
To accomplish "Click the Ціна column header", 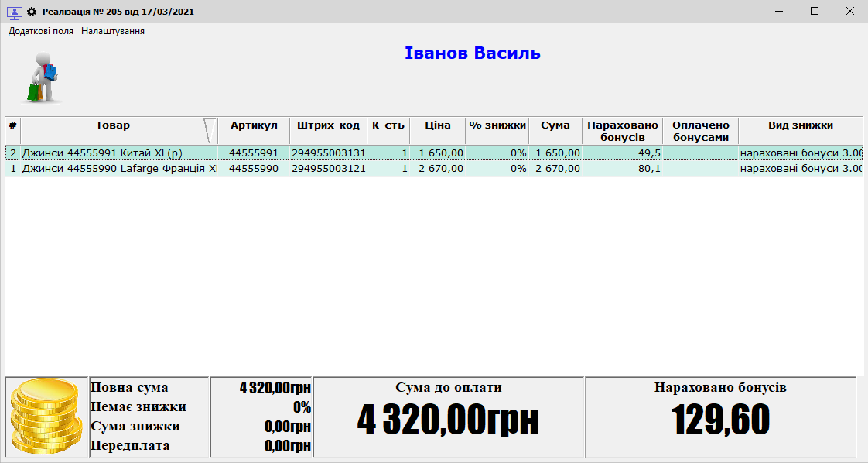I will 437,125.
